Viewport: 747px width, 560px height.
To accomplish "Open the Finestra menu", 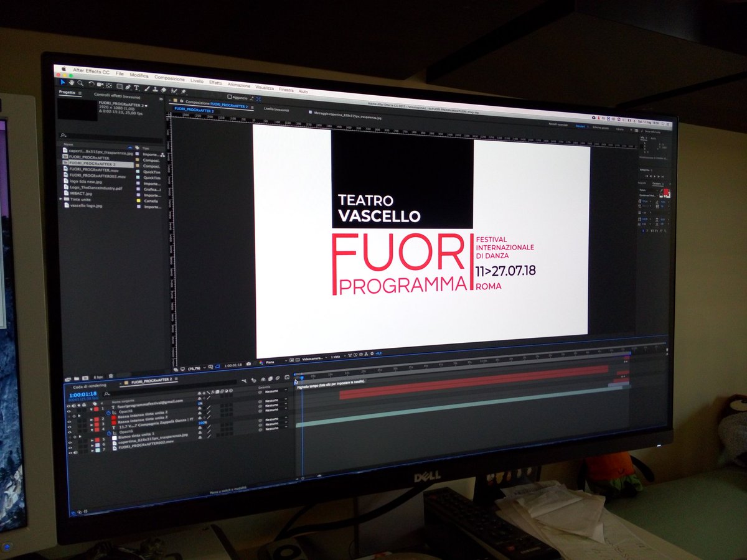I will click(286, 90).
